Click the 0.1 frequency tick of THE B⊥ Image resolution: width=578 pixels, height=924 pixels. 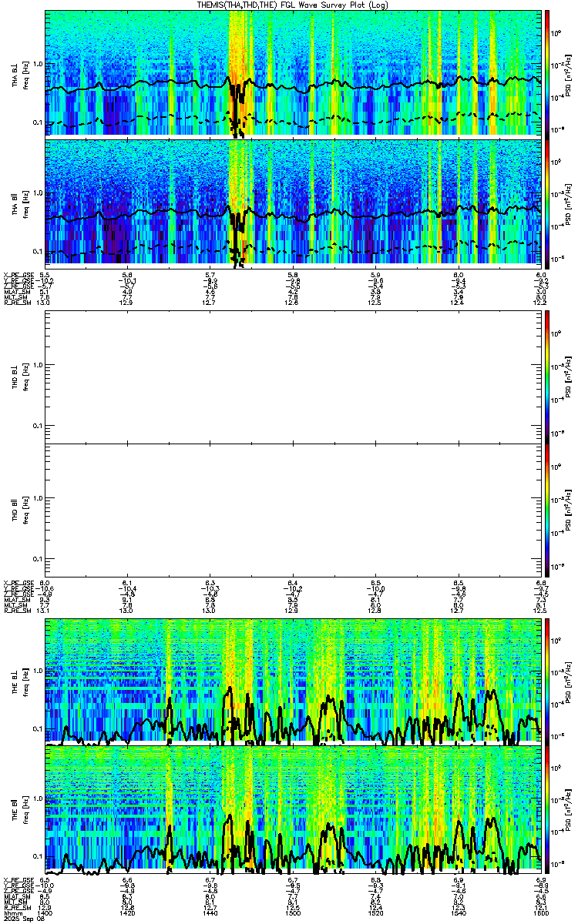point(37,728)
